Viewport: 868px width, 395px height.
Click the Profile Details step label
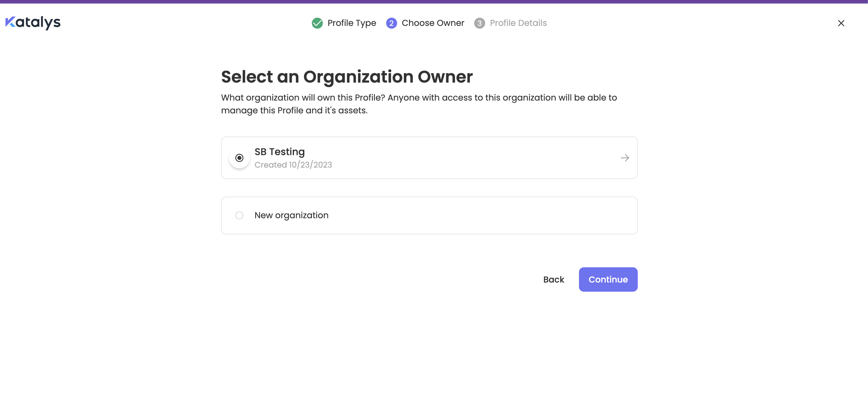518,23
